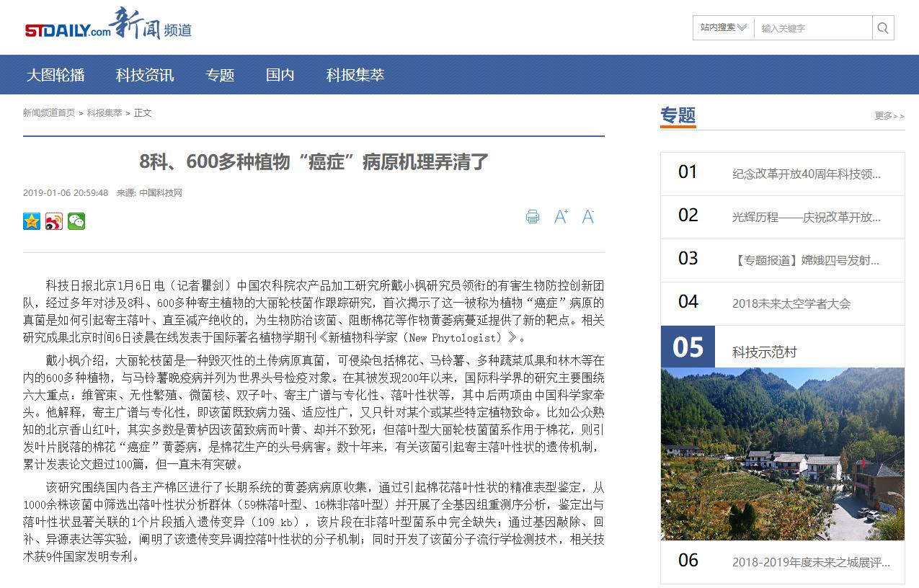Image resolution: width=919 pixels, height=588 pixels.
Task: Open the 专题 nav item
Action: coord(220,75)
